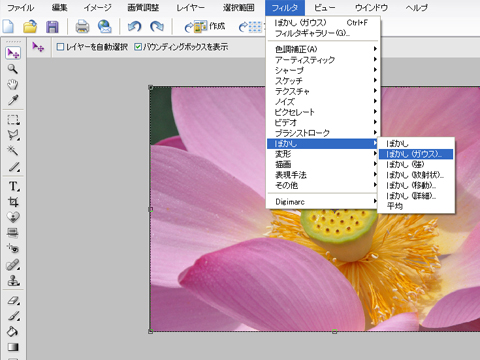The width and height of the screenshot is (480, 360).
Task: Select the Hand tool
Action: pyautogui.click(x=13, y=84)
